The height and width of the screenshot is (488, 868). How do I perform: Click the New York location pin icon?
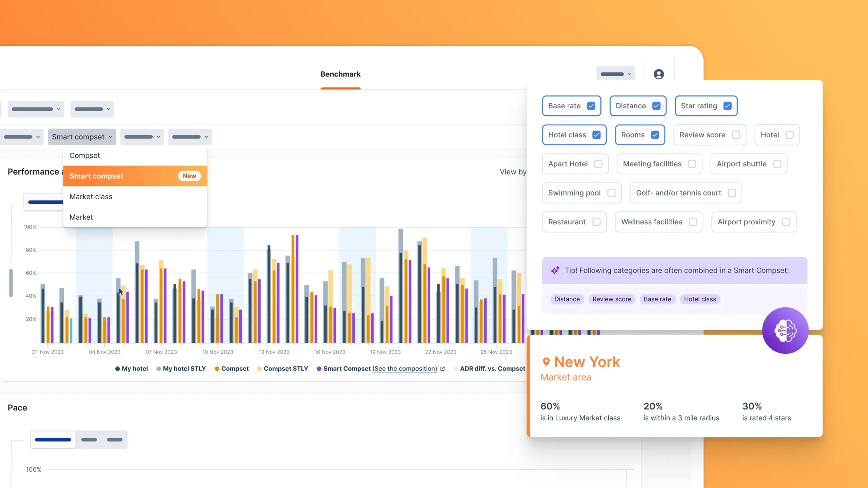[546, 362]
